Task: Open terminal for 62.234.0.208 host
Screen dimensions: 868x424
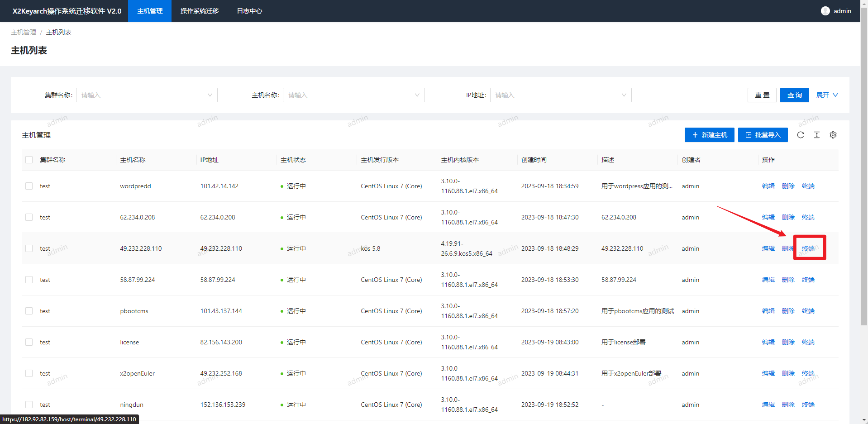Action: (808, 217)
